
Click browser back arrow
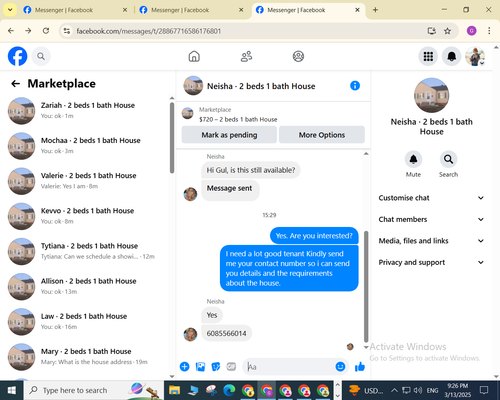point(11,31)
